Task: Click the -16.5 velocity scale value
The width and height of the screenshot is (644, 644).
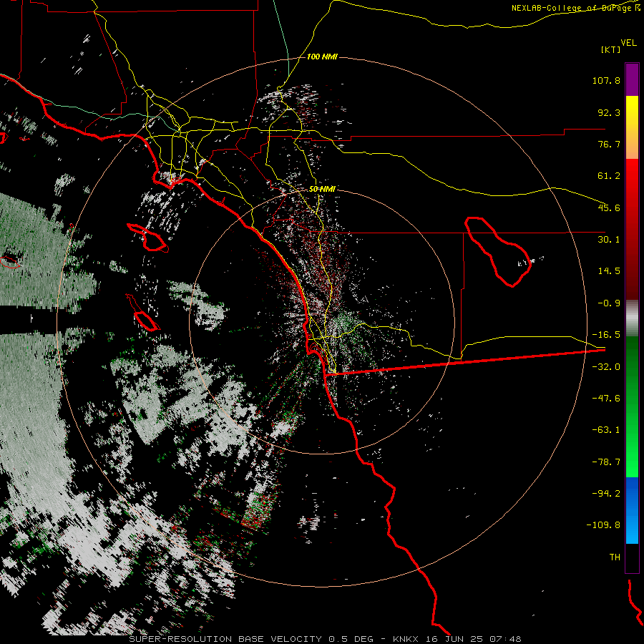Action: tap(606, 335)
